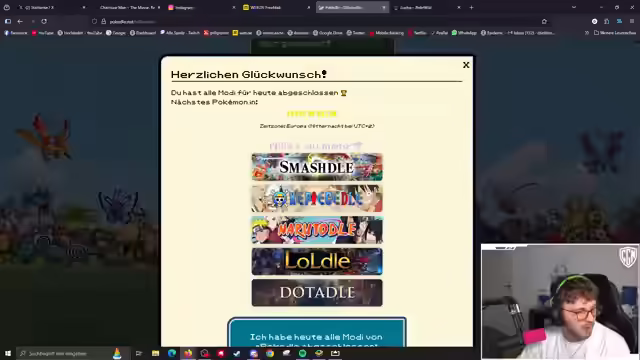Open the Google bookmark
The height and width of the screenshot is (360, 640).
(x=116, y=33)
